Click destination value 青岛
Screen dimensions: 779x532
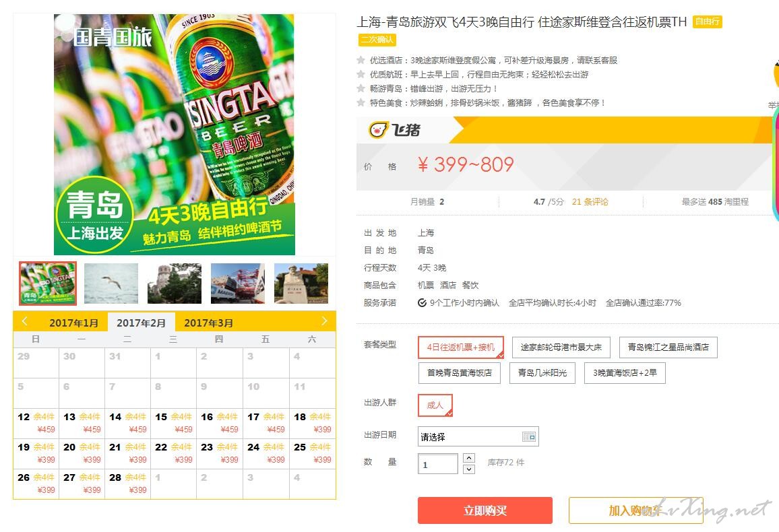click(426, 250)
